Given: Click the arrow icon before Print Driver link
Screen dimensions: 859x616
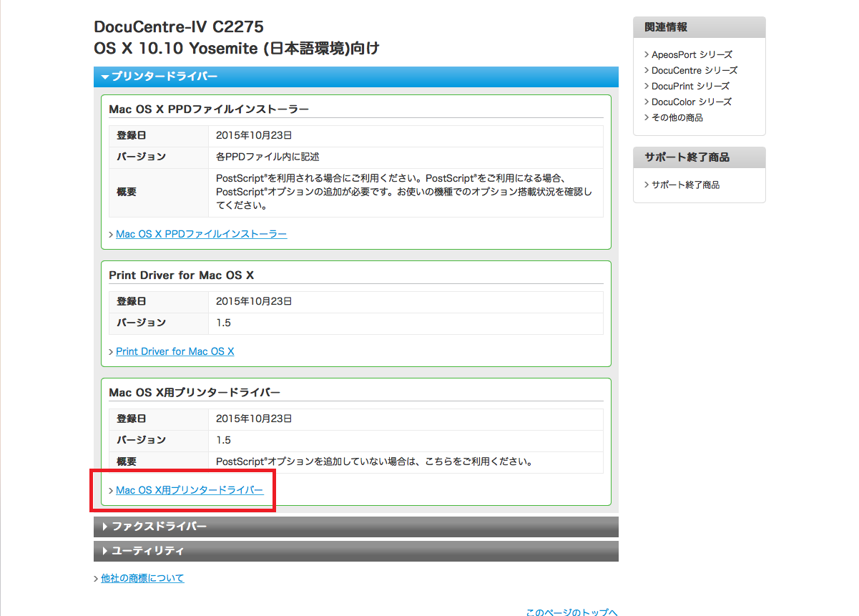Looking at the screenshot, I should click(x=111, y=352).
